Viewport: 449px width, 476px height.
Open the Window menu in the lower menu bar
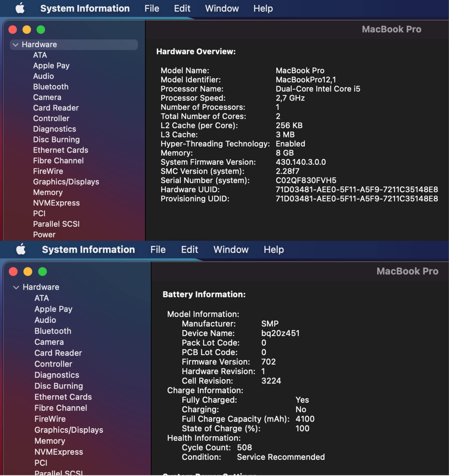tap(231, 250)
